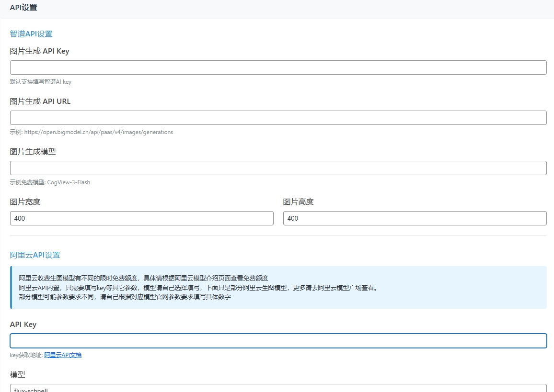The width and height of the screenshot is (554, 392).
Task: Click the 图片生成模型 input field
Action: pos(278,168)
